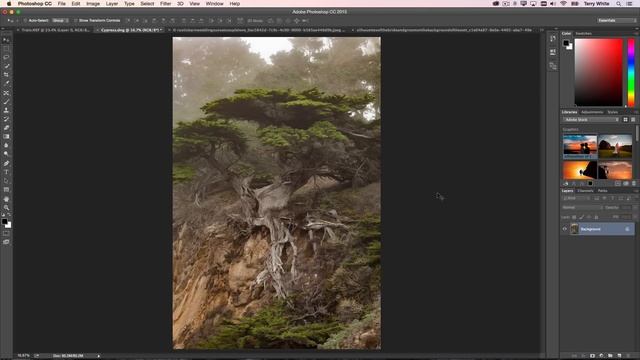
Task: Click the Background layer lock icon
Action: coord(627,229)
